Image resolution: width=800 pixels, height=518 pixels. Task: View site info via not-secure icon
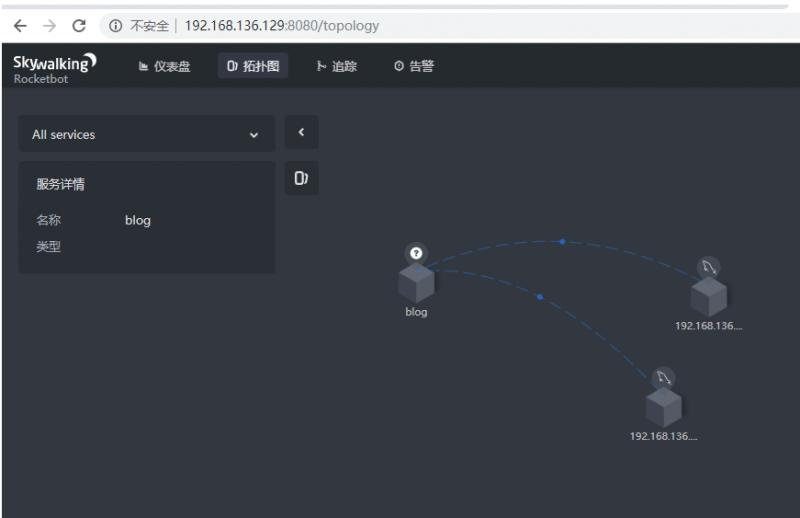pyautogui.click(x=116, y=26)
